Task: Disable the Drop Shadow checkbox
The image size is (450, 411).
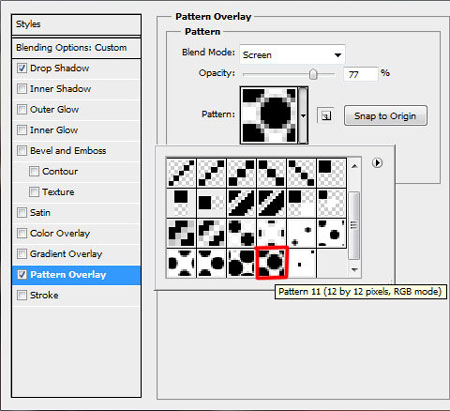Action: click(x=22, y=68)
